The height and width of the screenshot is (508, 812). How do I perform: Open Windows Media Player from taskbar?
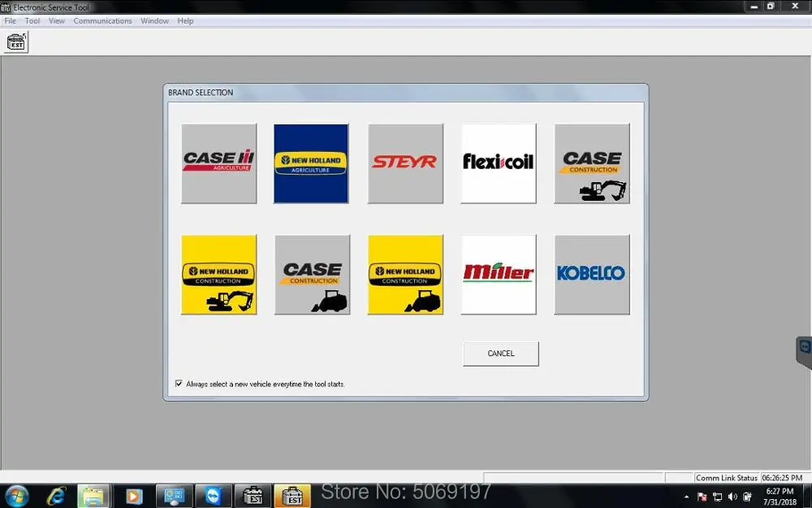[134, 497]
